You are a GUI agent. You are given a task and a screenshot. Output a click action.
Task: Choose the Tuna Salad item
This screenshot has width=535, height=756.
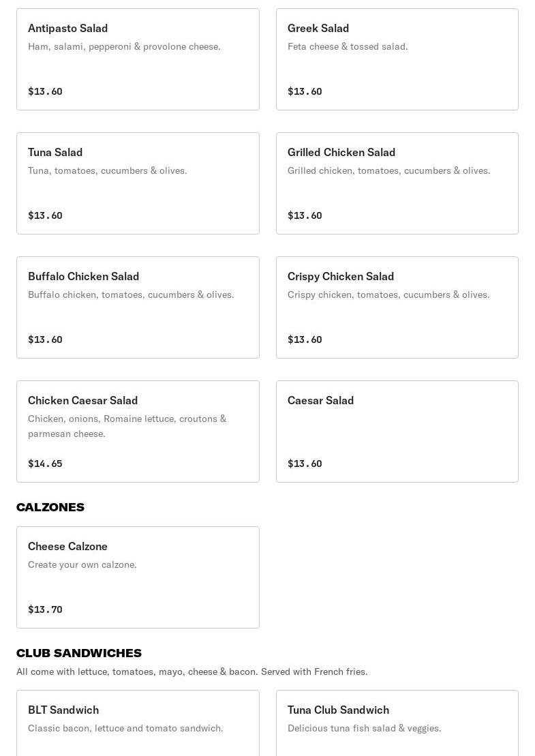pos(138,183)
